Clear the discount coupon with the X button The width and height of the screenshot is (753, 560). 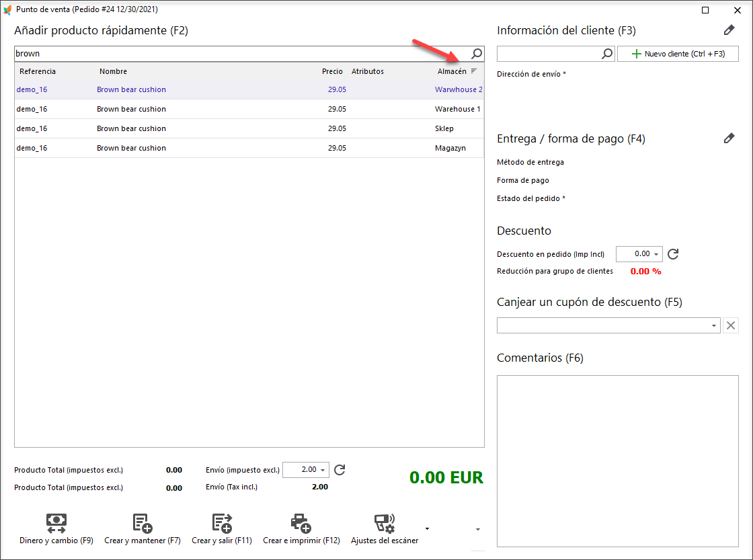click(x=730, y=325)
